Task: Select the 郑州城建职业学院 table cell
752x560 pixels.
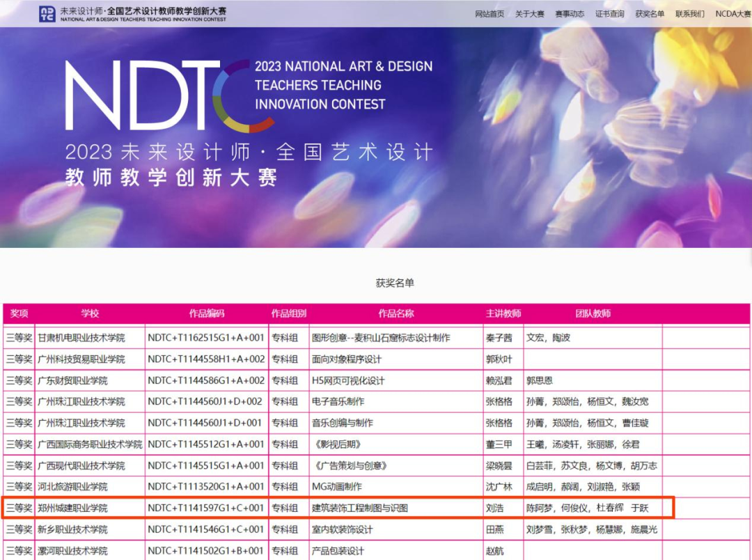Action: click(x=90, y=508)
